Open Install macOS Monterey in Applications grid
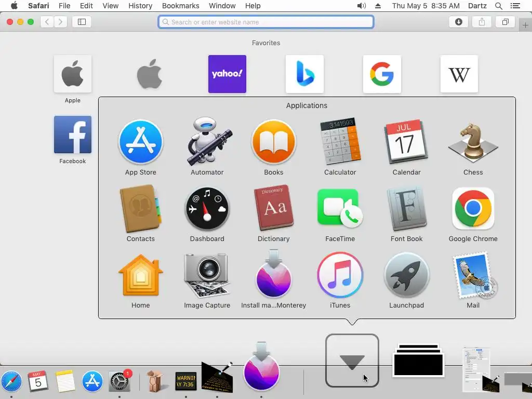 click(273, 275)
